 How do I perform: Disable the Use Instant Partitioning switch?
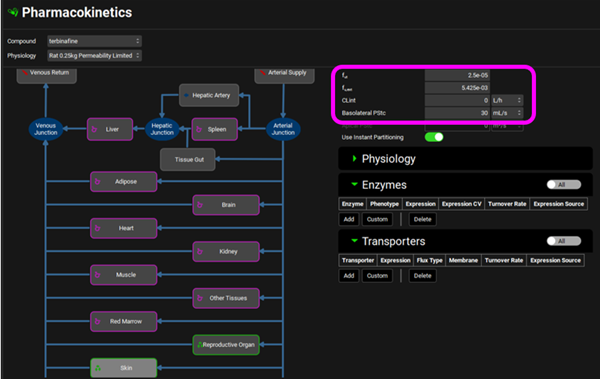point(434,137)
